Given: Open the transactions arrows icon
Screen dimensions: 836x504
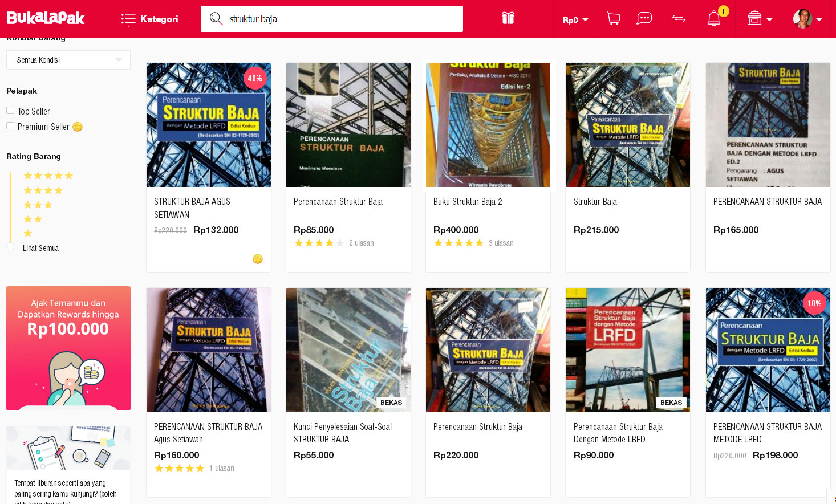Looking at the screenshot, I should (x=679, y=19).
